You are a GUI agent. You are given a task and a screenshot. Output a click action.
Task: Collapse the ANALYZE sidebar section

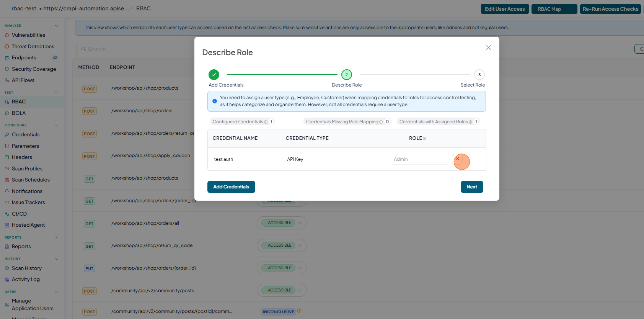pos(57,26)
